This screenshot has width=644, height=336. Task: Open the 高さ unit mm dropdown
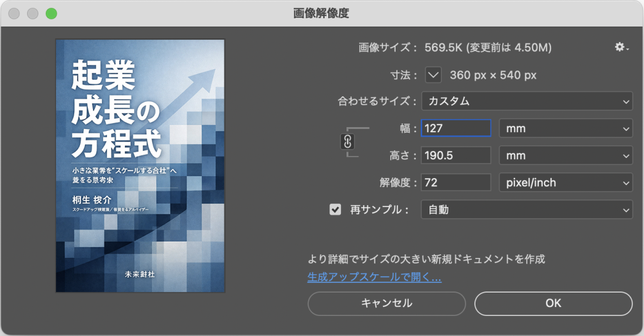click(x=565, y=155)
